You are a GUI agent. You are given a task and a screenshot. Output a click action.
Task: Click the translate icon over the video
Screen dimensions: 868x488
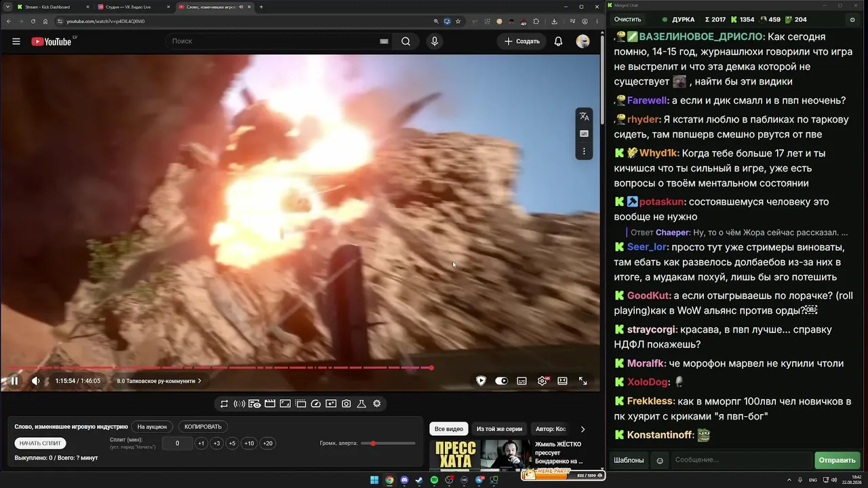click(x=584, y=117)
